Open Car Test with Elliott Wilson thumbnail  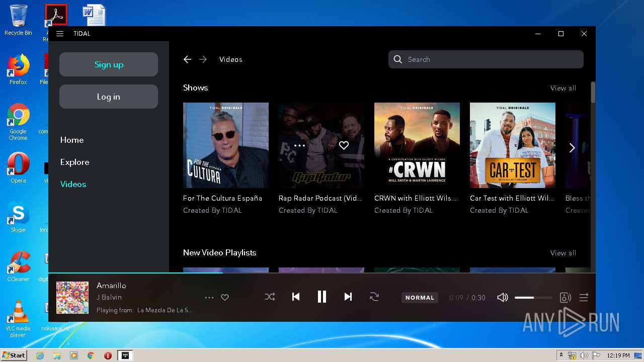[513, 145]
